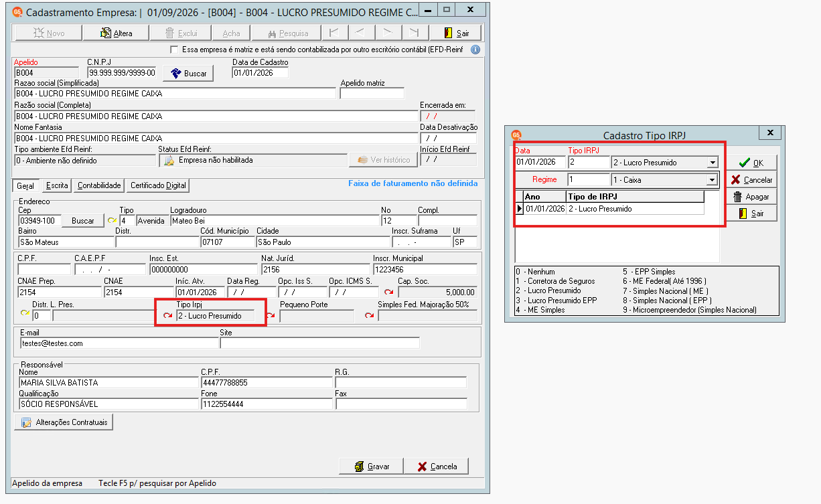Click Buscar next to the C.N.P.J field
This screenshot has height=504, width=821.
[189, 74]
